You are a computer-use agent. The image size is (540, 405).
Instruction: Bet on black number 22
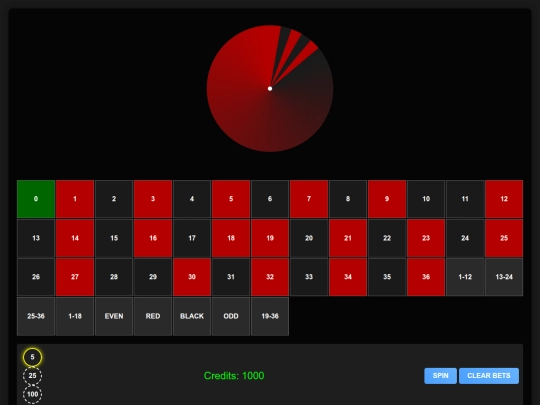(x=387, y=238)
